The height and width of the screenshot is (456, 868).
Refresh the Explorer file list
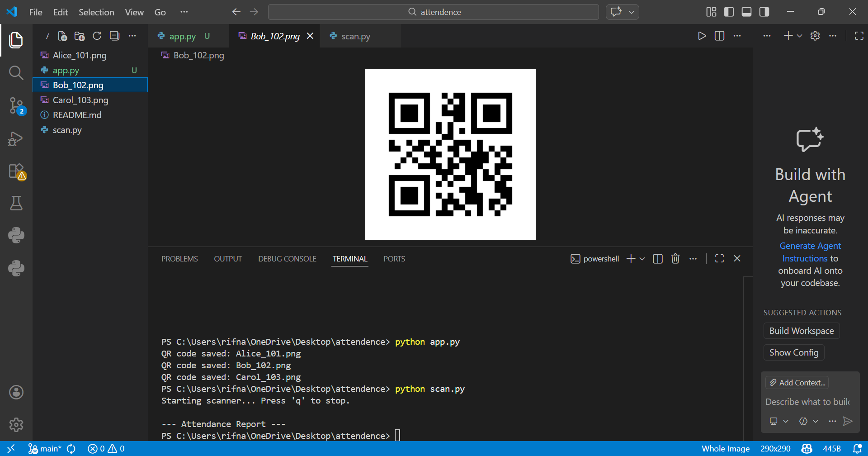[x=97, y=36]
